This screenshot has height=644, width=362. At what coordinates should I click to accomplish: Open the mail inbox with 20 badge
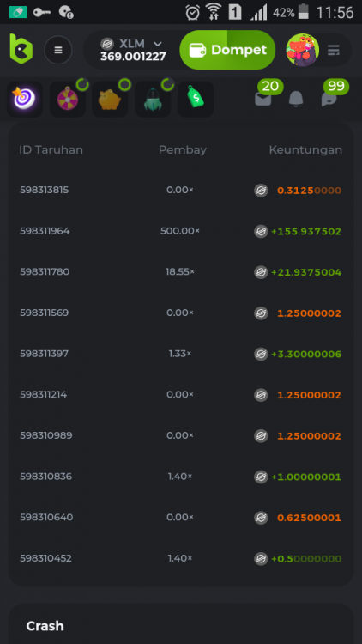(x=263, y=99)
